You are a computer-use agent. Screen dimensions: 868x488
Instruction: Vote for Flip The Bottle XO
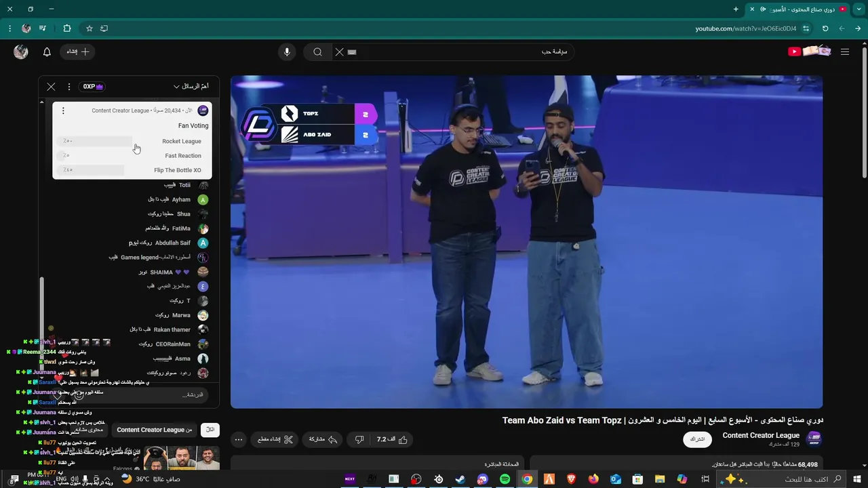[132, 170]
